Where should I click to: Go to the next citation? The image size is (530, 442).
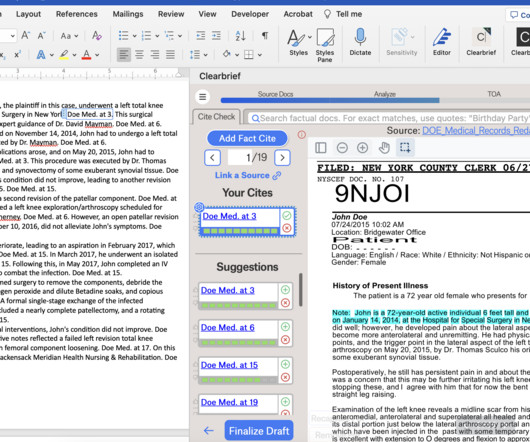[x=282, y=157]
